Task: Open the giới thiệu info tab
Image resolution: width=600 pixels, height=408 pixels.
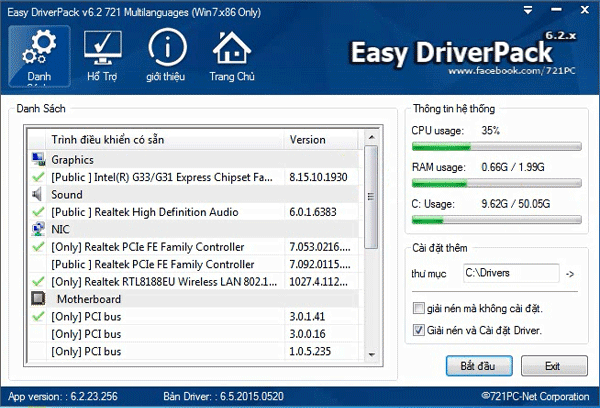Action: (166, 56)
